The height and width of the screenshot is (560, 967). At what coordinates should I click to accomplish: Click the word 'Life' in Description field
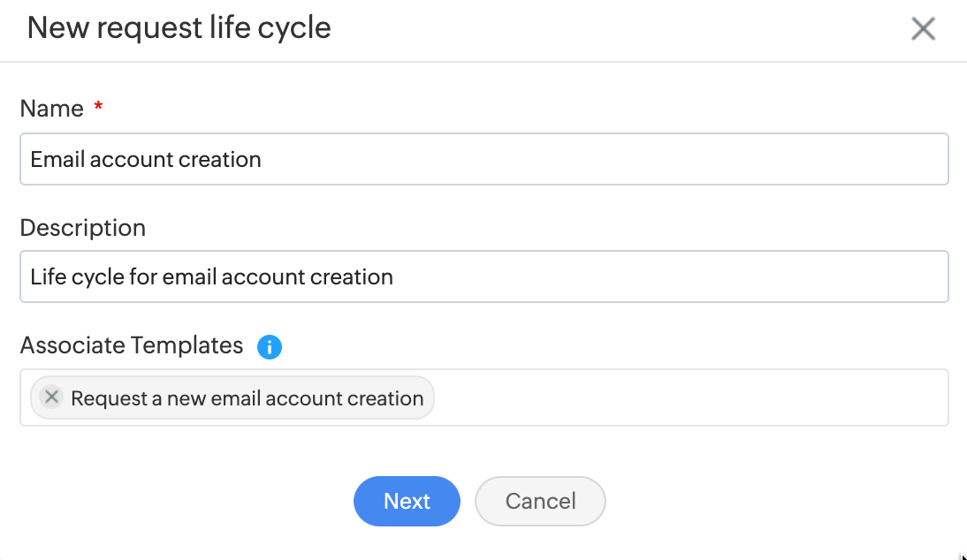coord(48,276)
